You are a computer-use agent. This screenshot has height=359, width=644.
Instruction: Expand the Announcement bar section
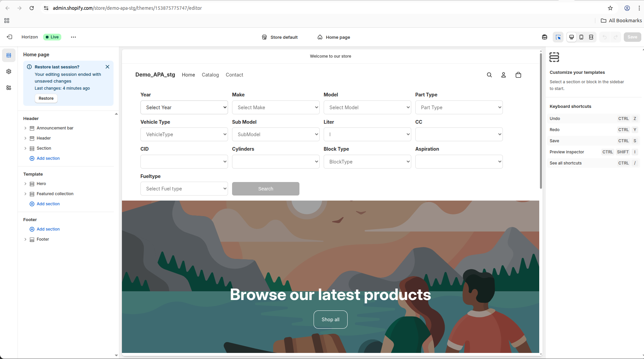pyautogui.click(x=25, y=128)
